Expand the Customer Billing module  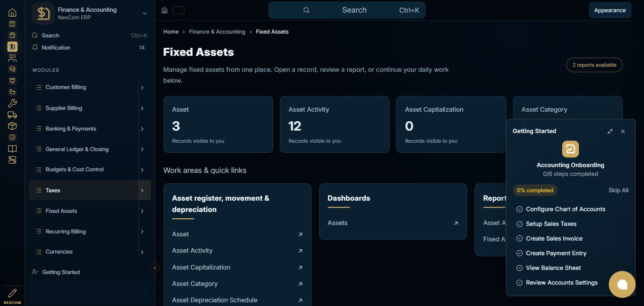(x=142, y=88)
